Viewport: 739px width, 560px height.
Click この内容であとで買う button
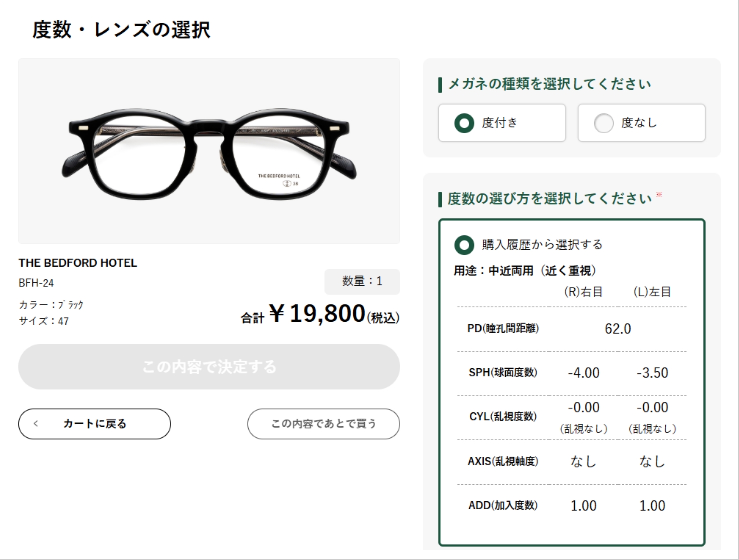[323, 424]
